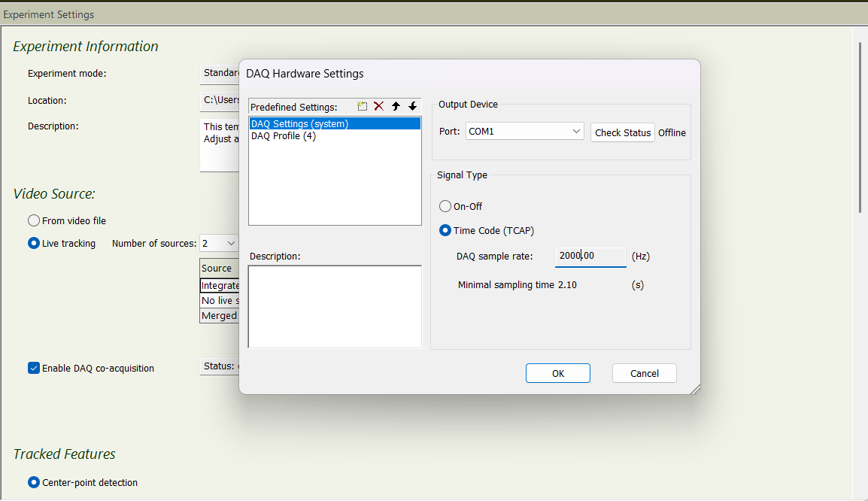Expand the Number of sources dropdown
The height and width of the screenshot is (501, 868).
pyautogui.click(x=220, y=244)
